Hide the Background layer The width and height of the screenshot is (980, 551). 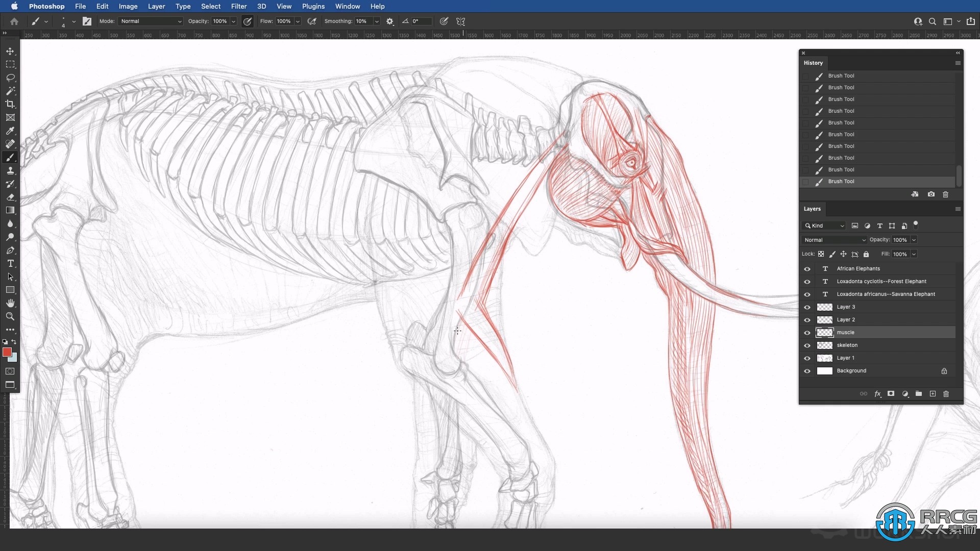point(807,371)
